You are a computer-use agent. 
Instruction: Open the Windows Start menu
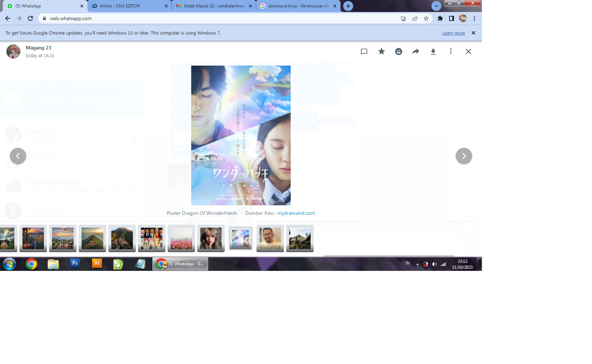pyautogui.click(x=10, y=264)
